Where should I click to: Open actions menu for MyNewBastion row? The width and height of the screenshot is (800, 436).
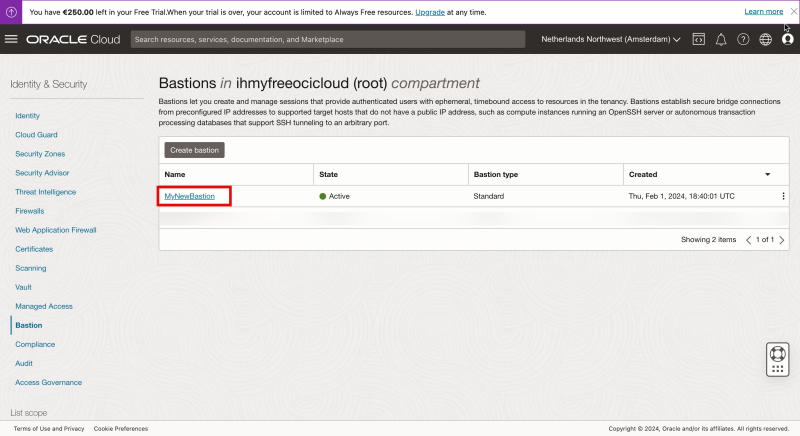point(783,196)
